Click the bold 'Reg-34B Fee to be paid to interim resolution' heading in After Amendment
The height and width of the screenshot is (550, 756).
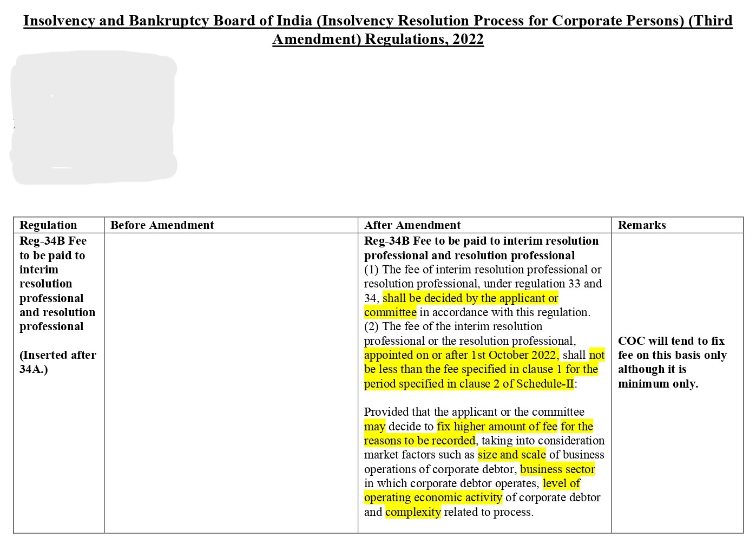(481, 241)
